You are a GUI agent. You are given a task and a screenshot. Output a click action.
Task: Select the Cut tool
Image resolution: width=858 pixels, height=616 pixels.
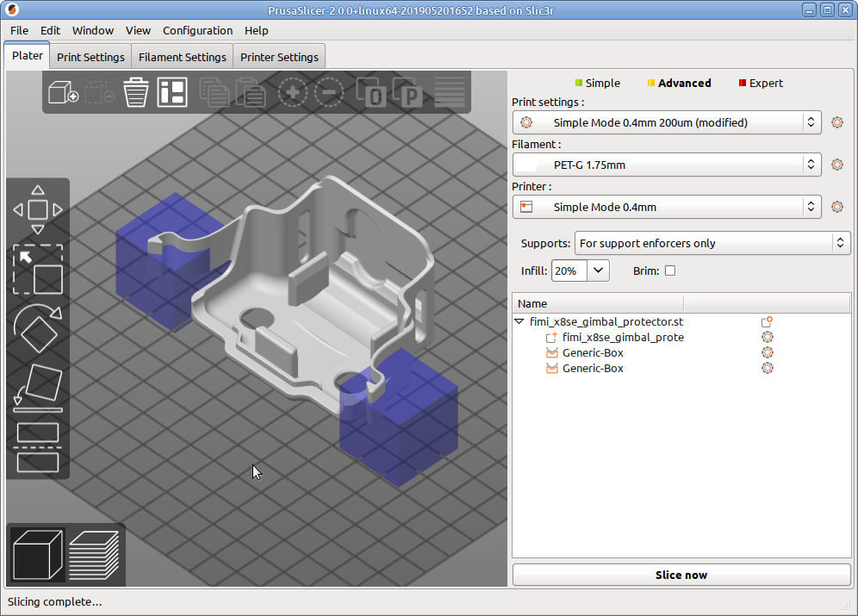tap(38, 447)
